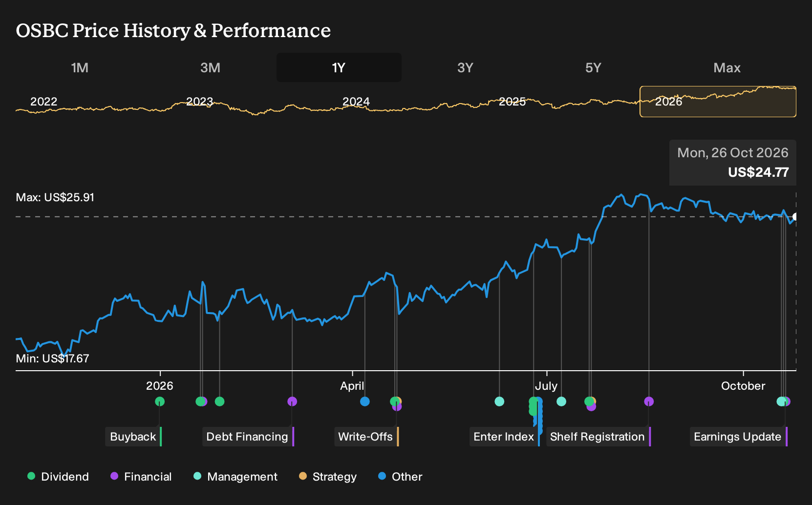
Task: Toggle the Strategy legend filter
Action: pyautogui.click(x=327, y=477)
